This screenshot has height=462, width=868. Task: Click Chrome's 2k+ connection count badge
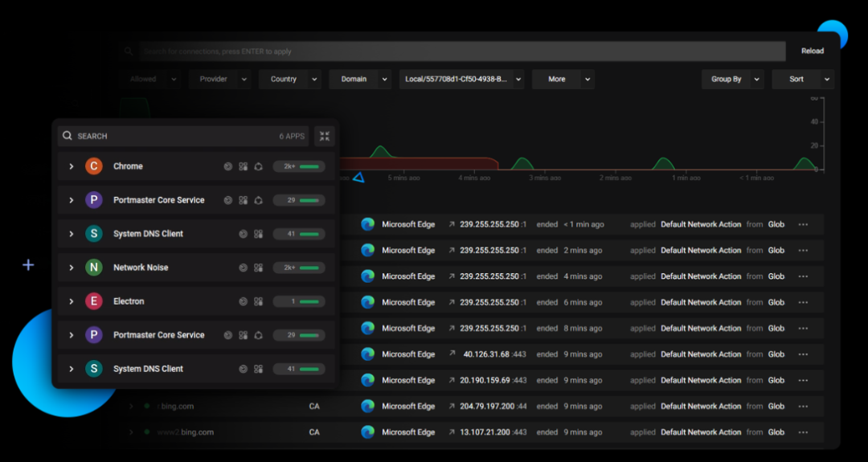click(299, 166)
